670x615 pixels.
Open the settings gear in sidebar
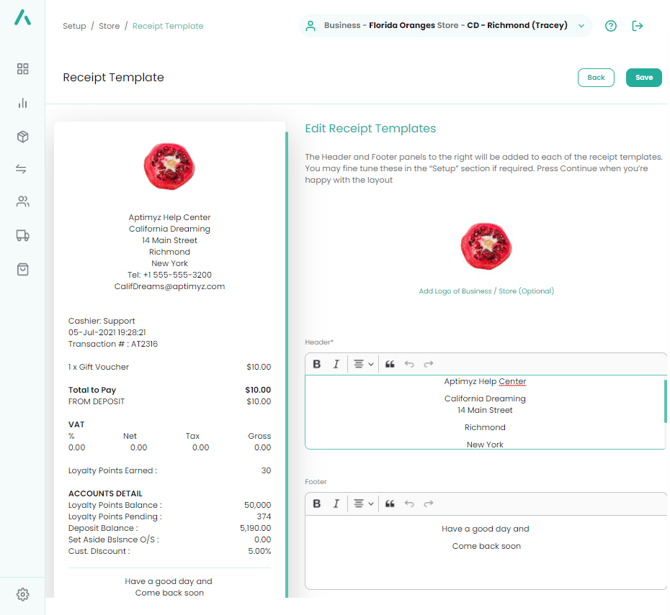tap(22, 594)
